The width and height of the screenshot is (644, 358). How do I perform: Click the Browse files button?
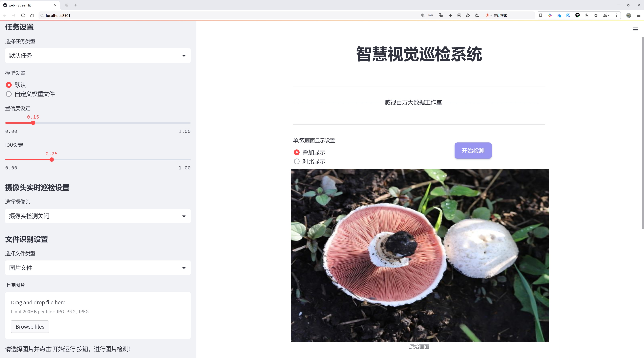click(30, 327)
